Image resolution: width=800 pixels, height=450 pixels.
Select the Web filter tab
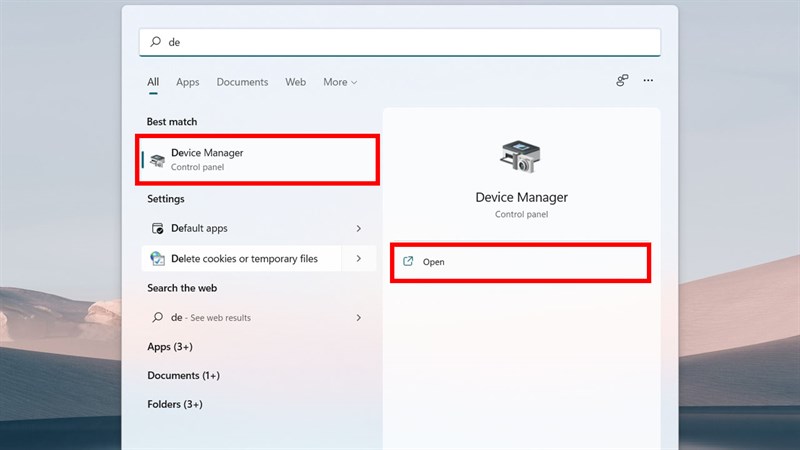[x=295, y=82]
